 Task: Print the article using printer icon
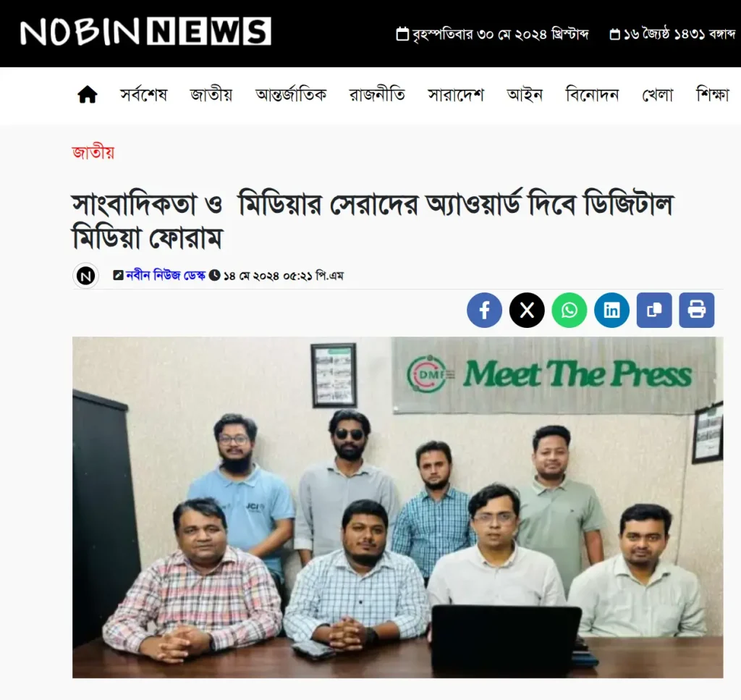[x=697, y=310]
